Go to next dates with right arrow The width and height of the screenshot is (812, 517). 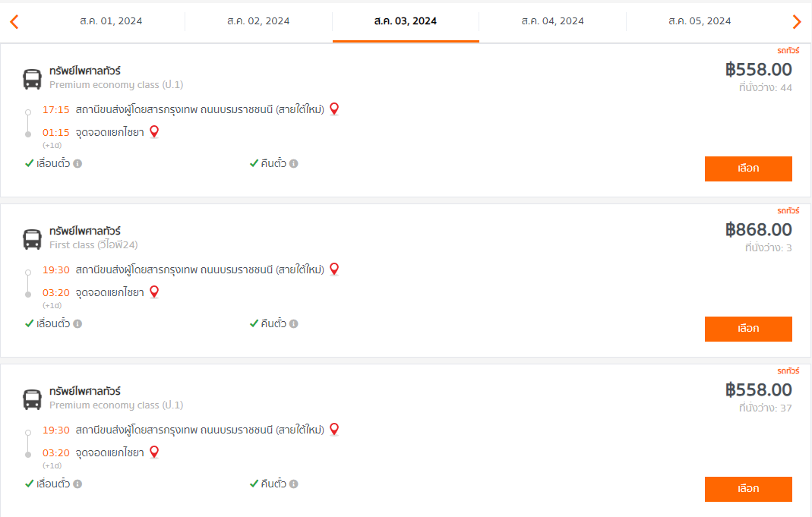point(797,22)
